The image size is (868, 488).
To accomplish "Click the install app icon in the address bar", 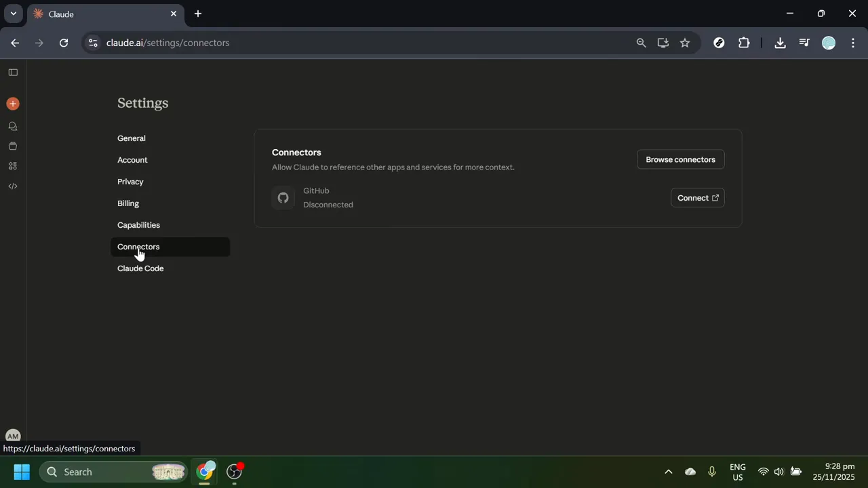I will click(663, 43).
